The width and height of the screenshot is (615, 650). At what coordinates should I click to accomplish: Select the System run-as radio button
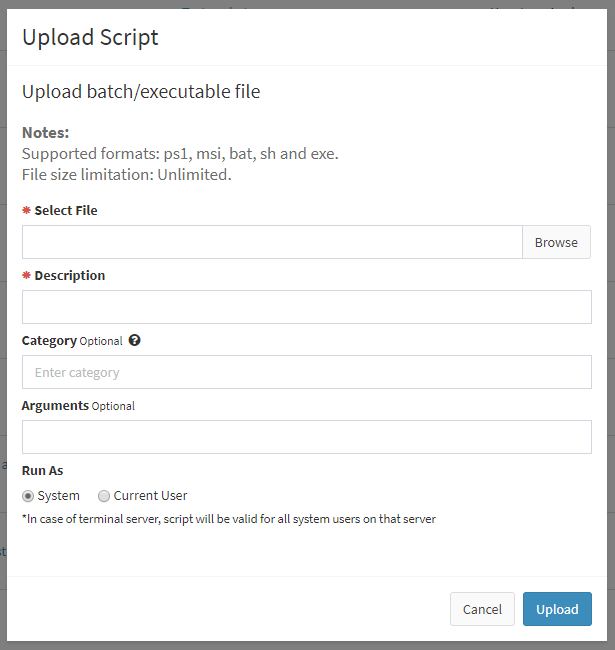click(x=28, y=496)
